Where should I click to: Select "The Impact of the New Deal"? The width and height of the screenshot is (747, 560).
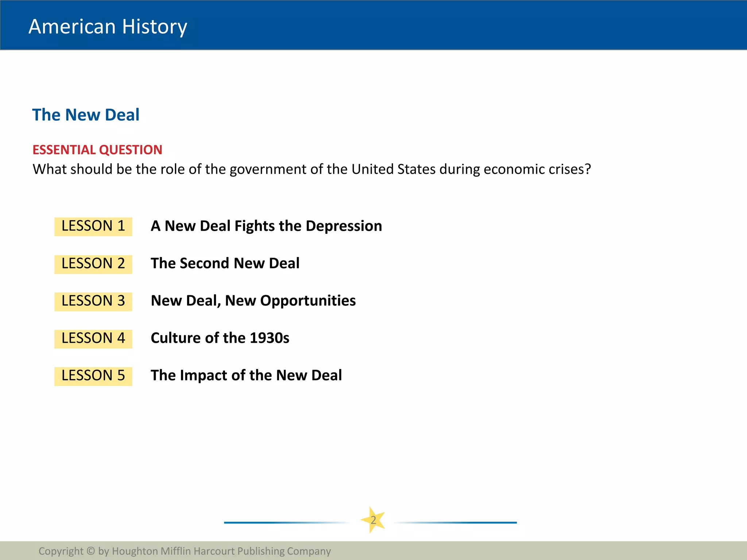pyautogui.click(x=246, y=376)
